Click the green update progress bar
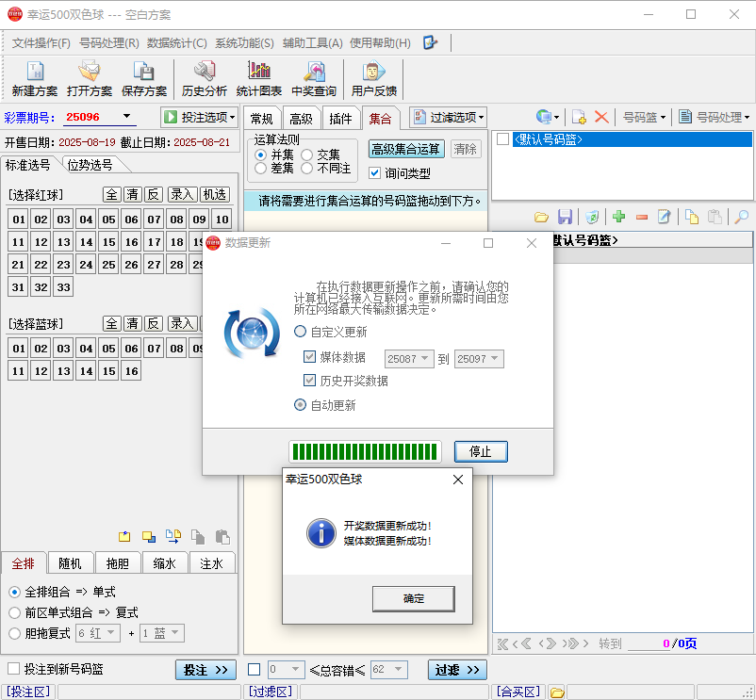Image resolution: width=756 pixels, height=700 pixels. tap(365, 451)
